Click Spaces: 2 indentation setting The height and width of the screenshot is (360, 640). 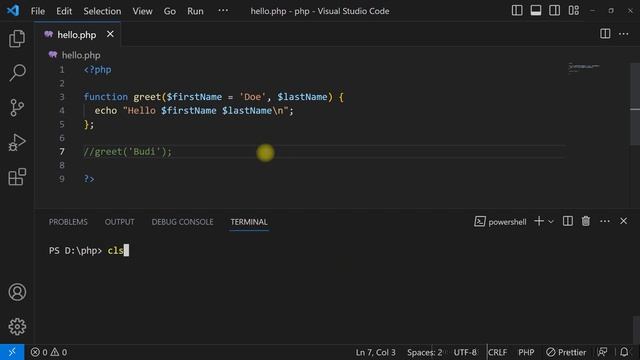(x=424, y=352)
